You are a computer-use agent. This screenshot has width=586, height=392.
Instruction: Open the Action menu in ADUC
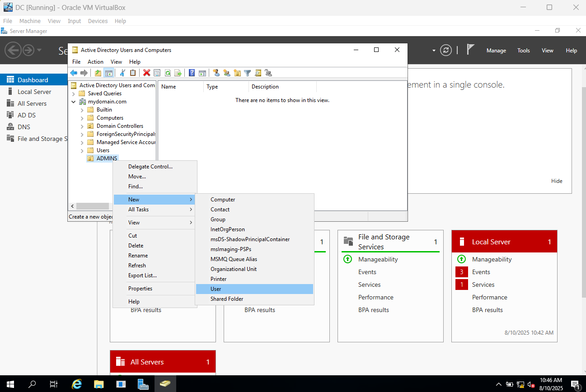[x=95, y=62]
